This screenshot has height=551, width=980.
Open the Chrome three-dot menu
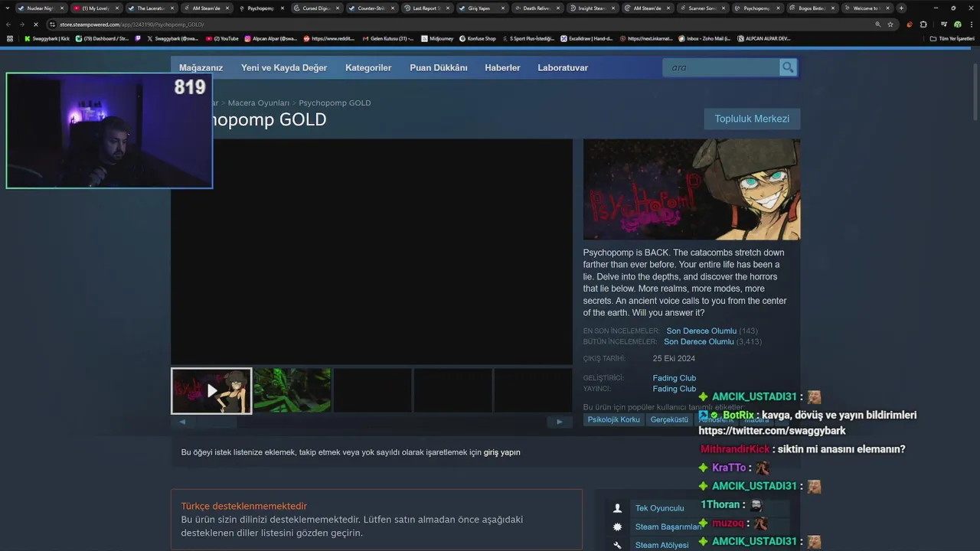972,24
